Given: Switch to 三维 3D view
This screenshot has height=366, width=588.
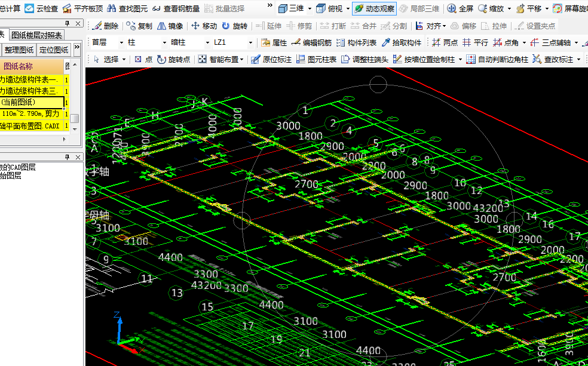Looking at the screenshot, I should [292, 8].
